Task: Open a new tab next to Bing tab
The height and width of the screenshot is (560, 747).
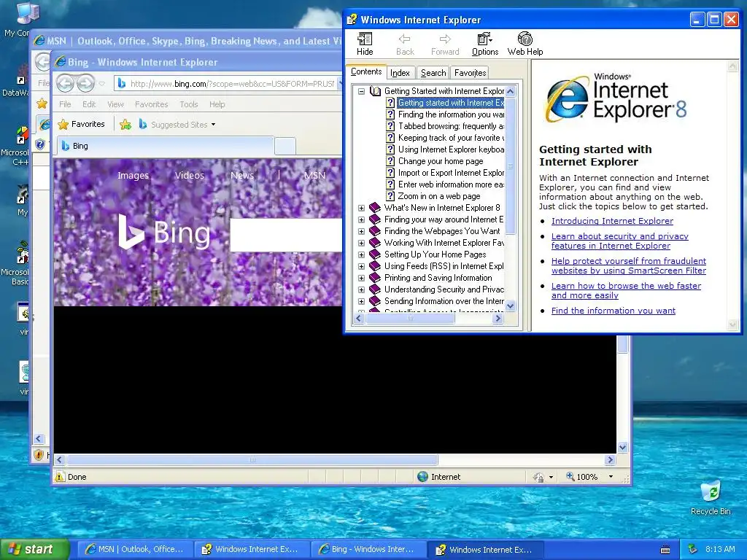Action: 285,146
